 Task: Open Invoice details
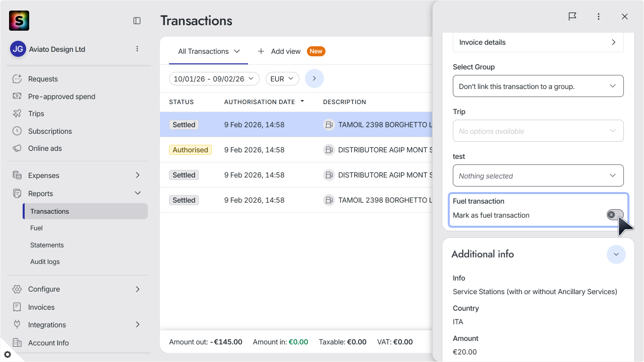pos(538,42)
